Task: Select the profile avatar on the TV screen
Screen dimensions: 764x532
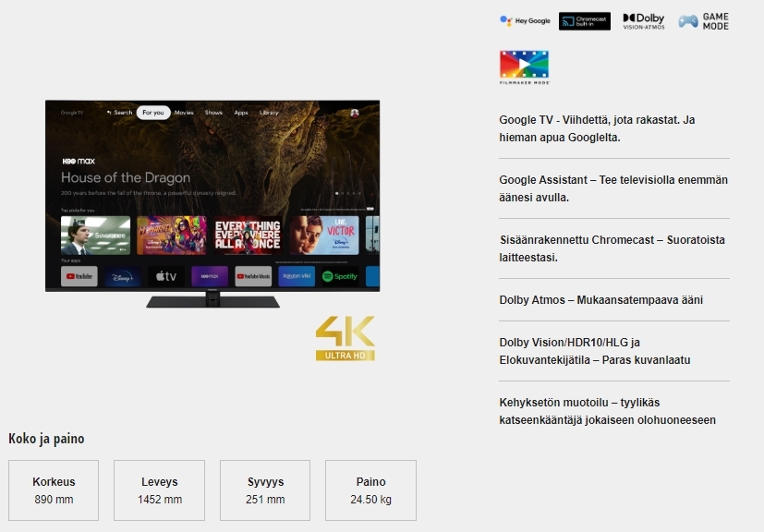Action: click(x=354, y=113)
